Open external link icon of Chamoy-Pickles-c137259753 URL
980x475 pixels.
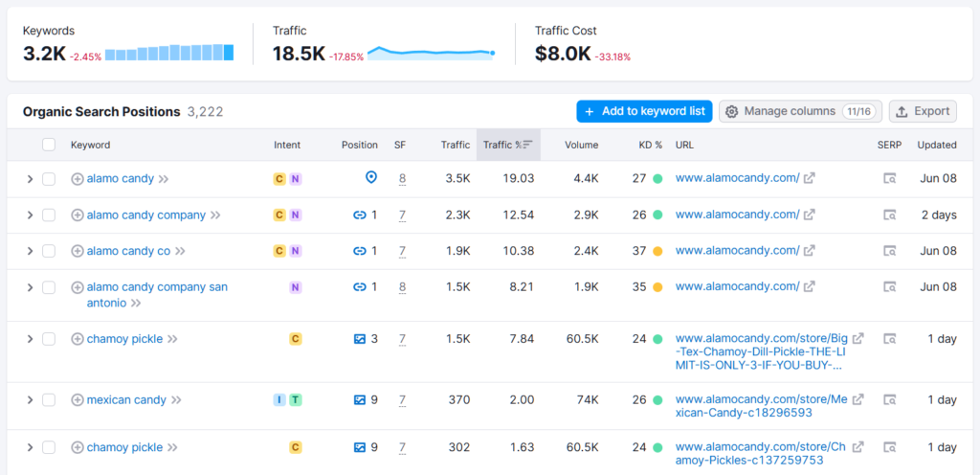(x=858, y=446)
